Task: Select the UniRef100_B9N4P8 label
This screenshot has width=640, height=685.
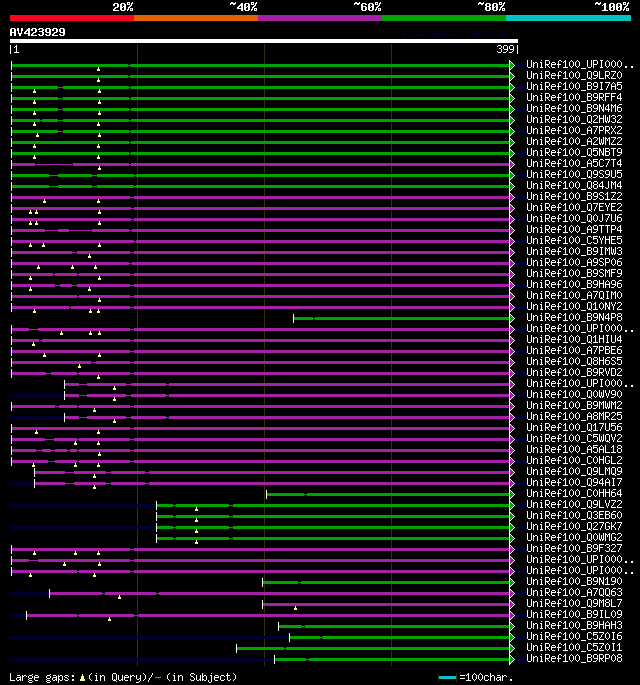Action: (x=574, y=317)
